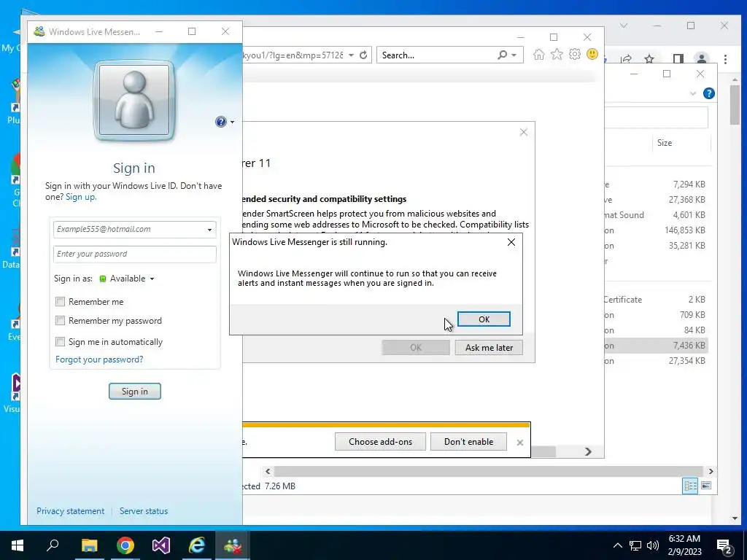Click Windows Live Messenger taskbar icon
The image size is (747, 560).
[x=233, y=545]
